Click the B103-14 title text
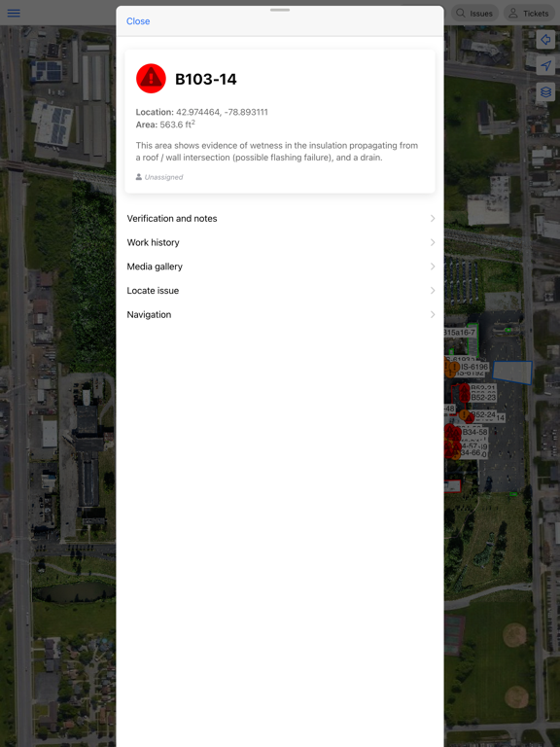 click(206, 79)
